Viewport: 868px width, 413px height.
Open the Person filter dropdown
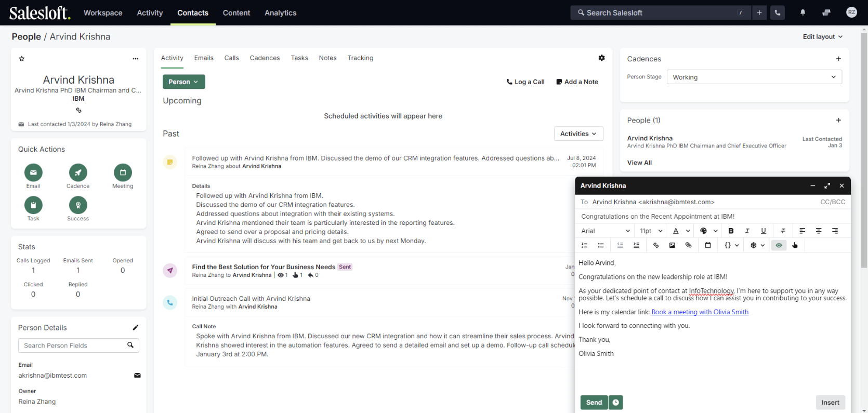(184, 82)
